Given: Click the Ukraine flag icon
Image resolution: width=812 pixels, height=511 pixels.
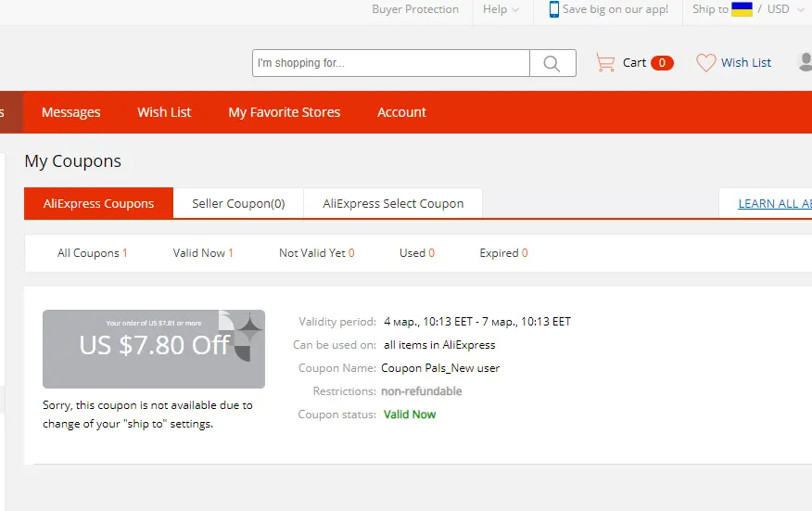Looking at the screenshot, I should (742, 9).
